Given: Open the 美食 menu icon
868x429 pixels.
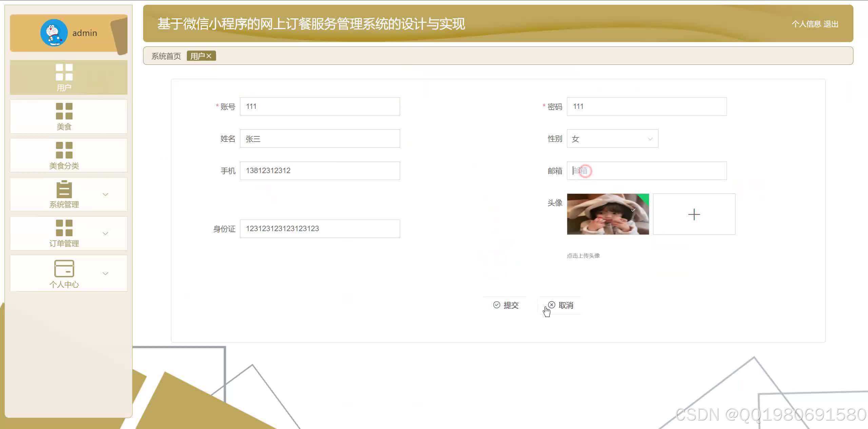Looking at the screenshot, I should [64, 111].
